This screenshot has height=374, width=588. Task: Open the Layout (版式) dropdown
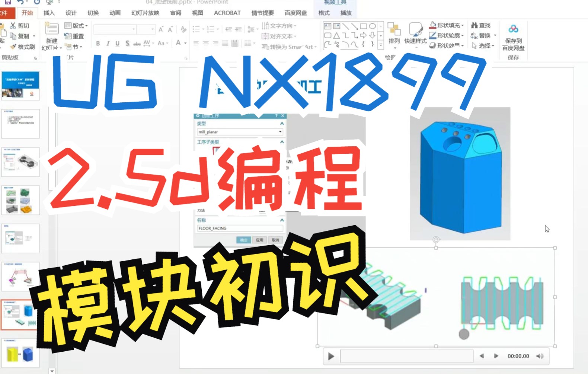click(76, 26)
